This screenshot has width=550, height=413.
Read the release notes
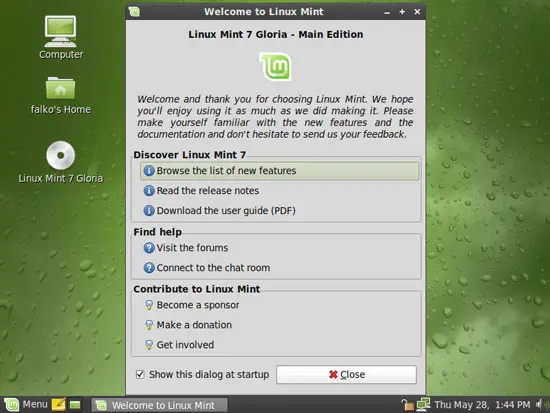click(279, 191)
